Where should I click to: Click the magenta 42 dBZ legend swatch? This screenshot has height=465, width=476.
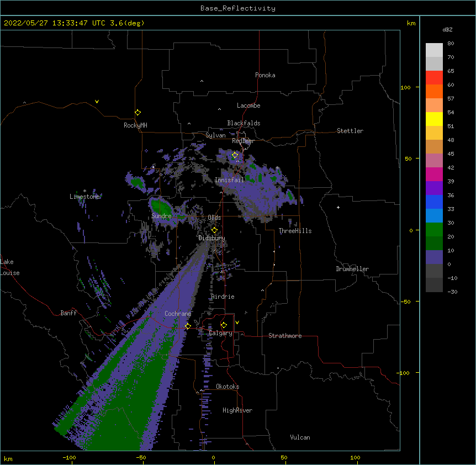pyautogui.click(x=434, y=174)
